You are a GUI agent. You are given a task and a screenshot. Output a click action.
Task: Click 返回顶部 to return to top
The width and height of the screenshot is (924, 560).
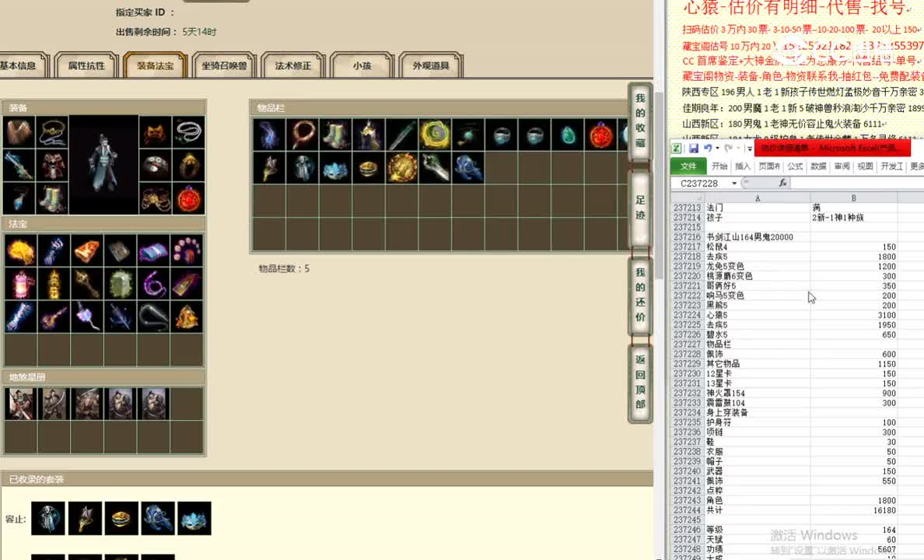pyautogui.click(x=640, y=382)
